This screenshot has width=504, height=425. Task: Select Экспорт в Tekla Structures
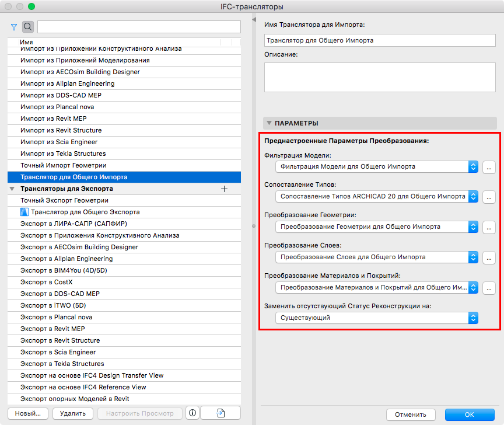point(124,364)
